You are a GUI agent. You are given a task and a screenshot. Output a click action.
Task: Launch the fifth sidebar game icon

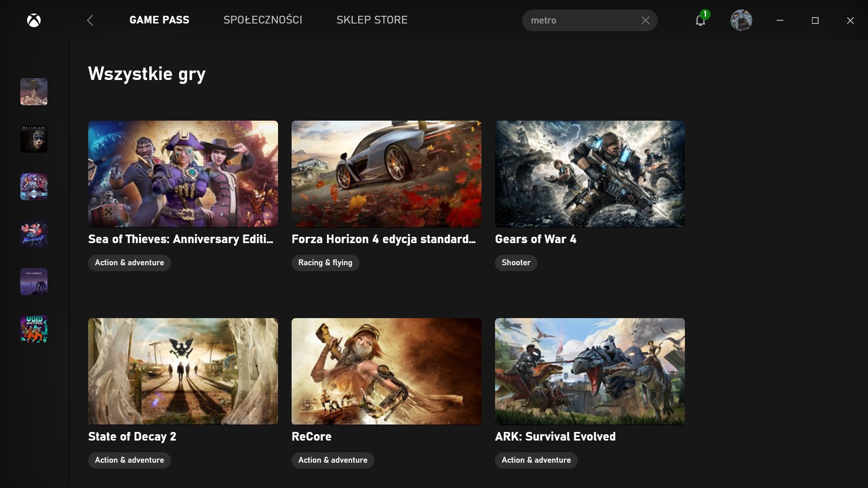tap(34, 282)
